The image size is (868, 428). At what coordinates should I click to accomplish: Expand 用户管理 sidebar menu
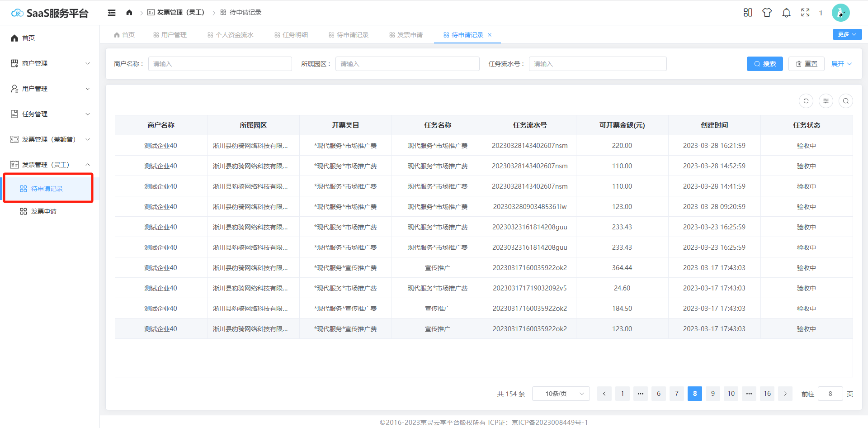pos(50,89)
